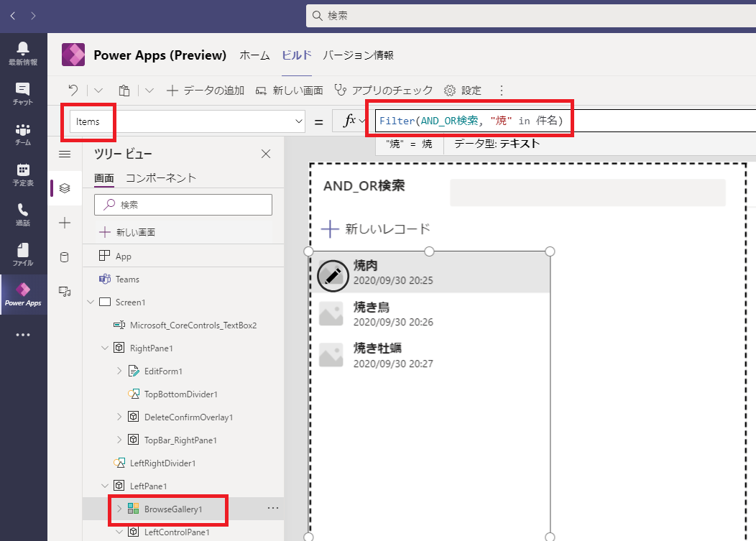Open Teams activity feed (最新情報)
Screen dimensions: 756x541
23,53
